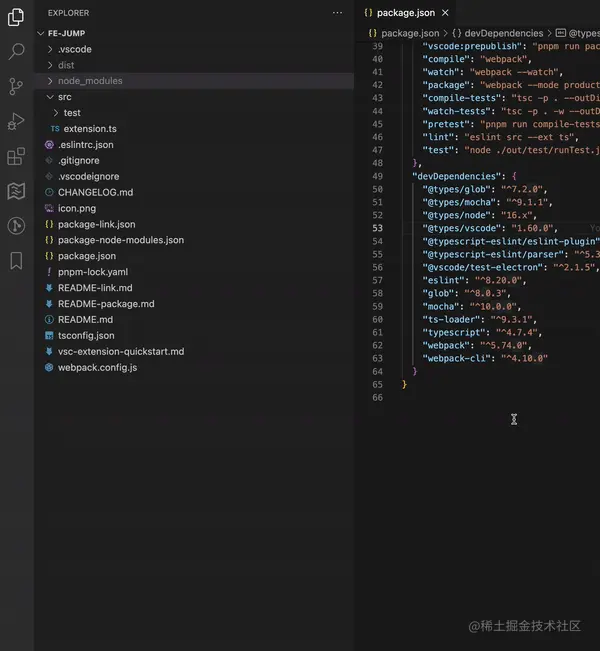Viewport: 600px width, 651px height.
Task: Click the "eslint" key on line 57
Action: point(443,281)
